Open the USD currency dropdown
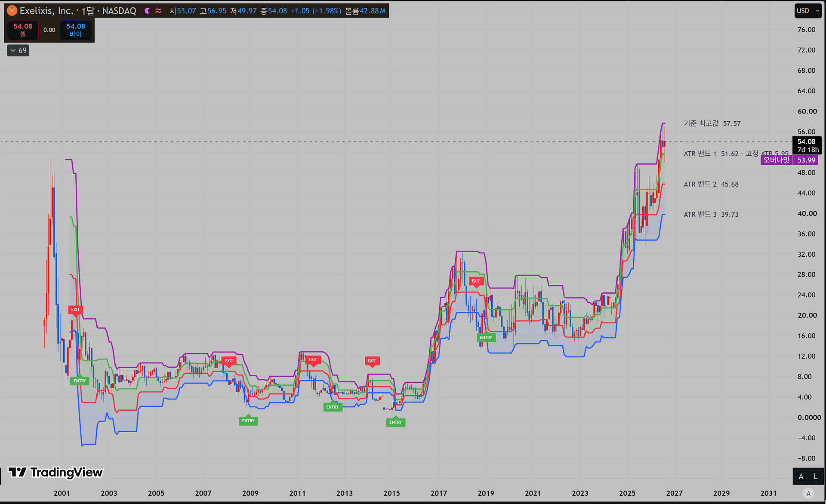The height and width of the screenshot is (504, 826). click(808, 11)
